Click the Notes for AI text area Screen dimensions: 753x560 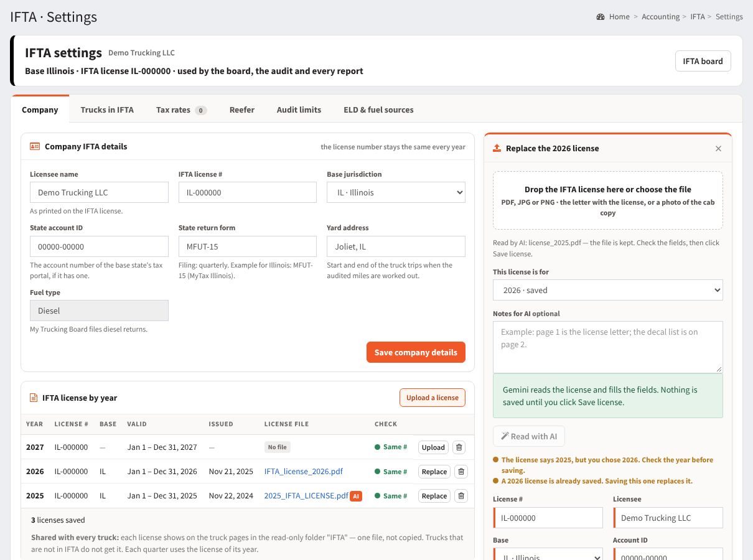click(x=608, y=347)
